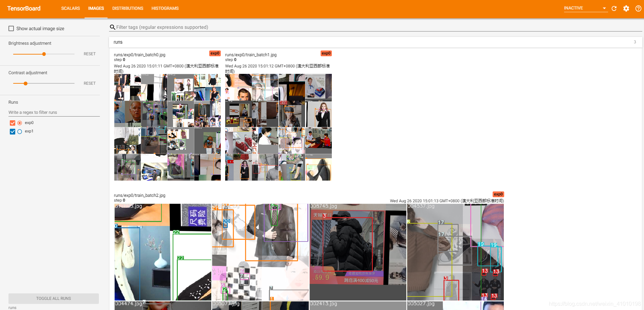Select only exp1 radio button
Viewport: 644px width, 310px height.
20,131
